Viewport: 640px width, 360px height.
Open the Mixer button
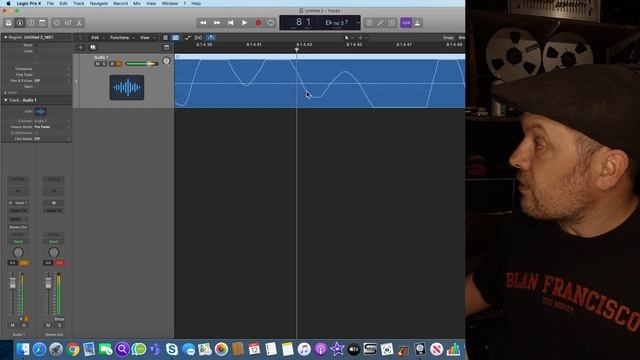pos(68,23)
